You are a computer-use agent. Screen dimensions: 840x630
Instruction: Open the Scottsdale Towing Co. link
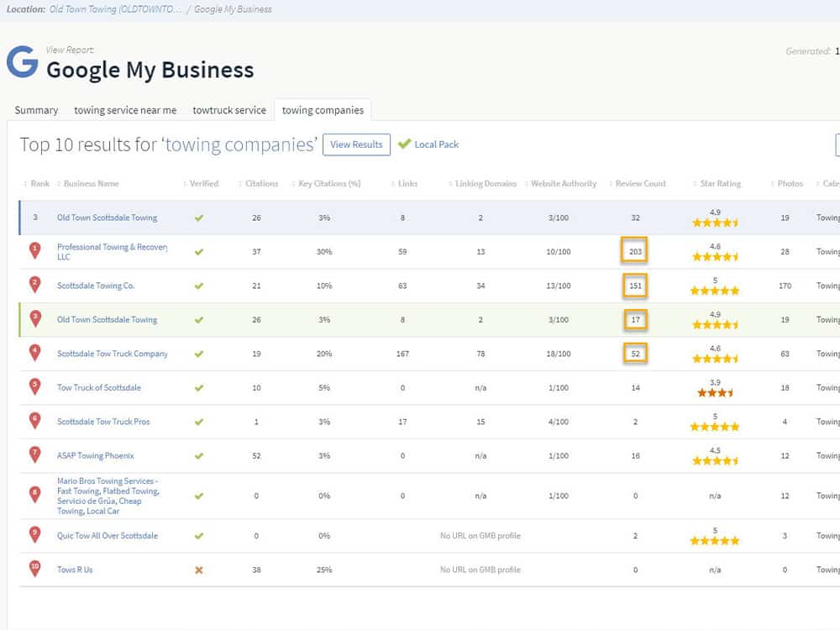click(x=96, y=286)
